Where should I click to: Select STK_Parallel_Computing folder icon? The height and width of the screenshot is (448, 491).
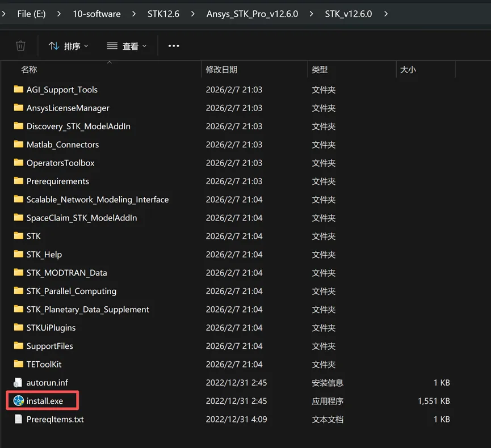click(x=19, y=291)
